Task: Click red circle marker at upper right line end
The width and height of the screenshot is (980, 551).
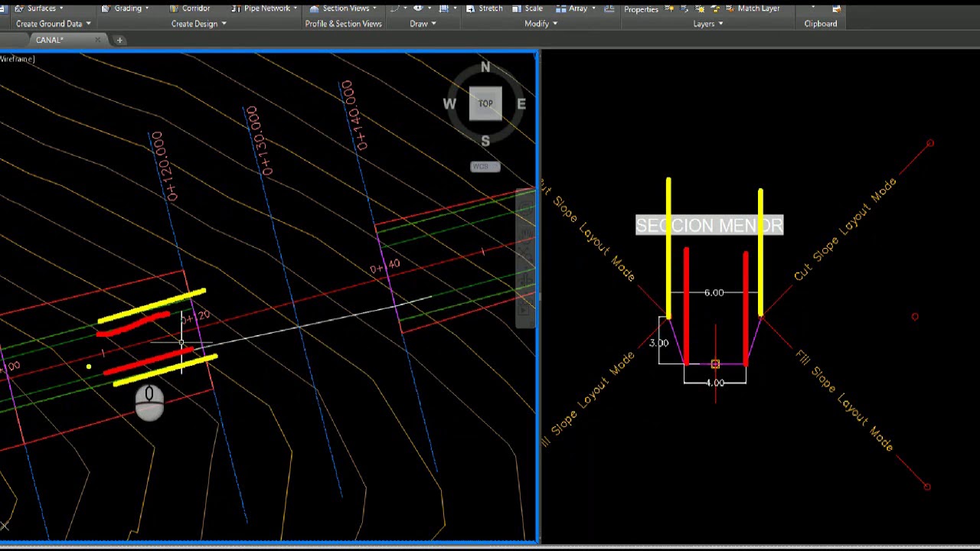Action: [x=930, y=143]
